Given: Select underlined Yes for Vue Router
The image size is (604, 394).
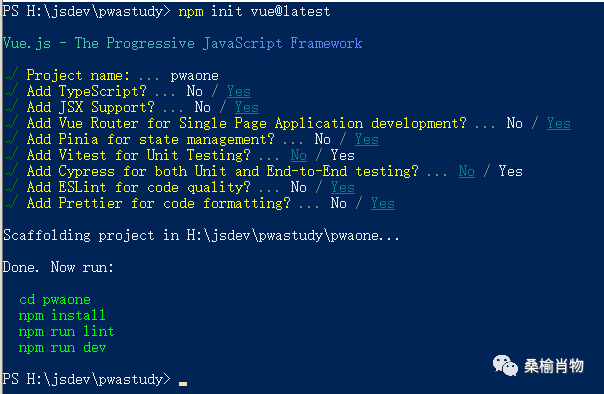Looking at the screenshot, I should 559,123.
